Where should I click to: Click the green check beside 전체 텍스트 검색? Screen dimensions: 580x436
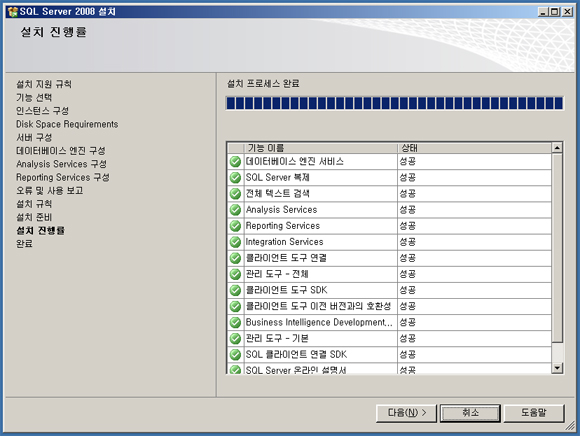pos(235,194)
